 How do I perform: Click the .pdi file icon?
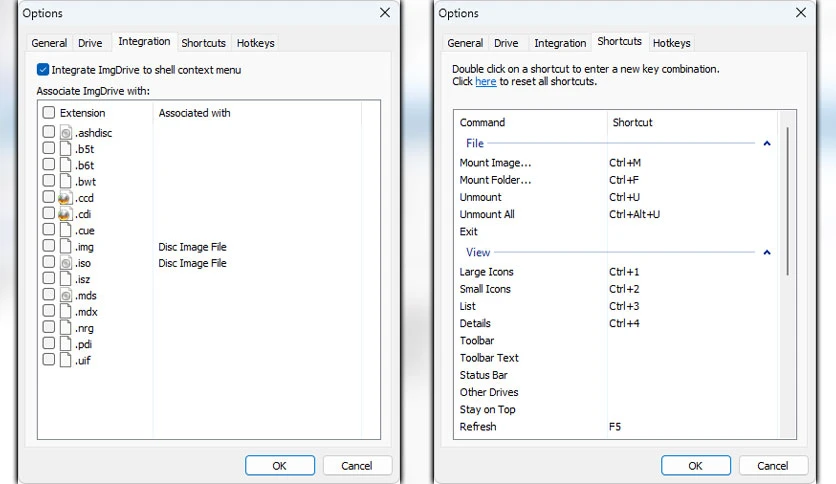coord(66,344)
